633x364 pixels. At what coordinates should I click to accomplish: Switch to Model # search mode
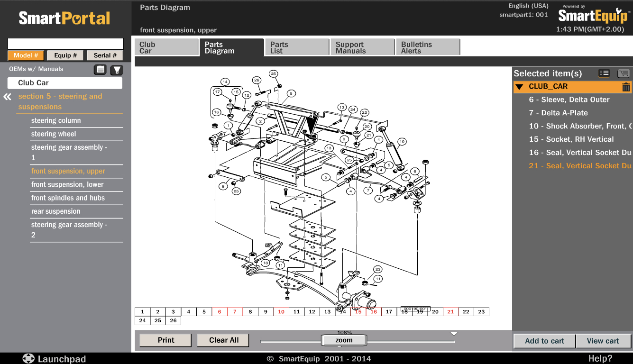coord(26,55)
